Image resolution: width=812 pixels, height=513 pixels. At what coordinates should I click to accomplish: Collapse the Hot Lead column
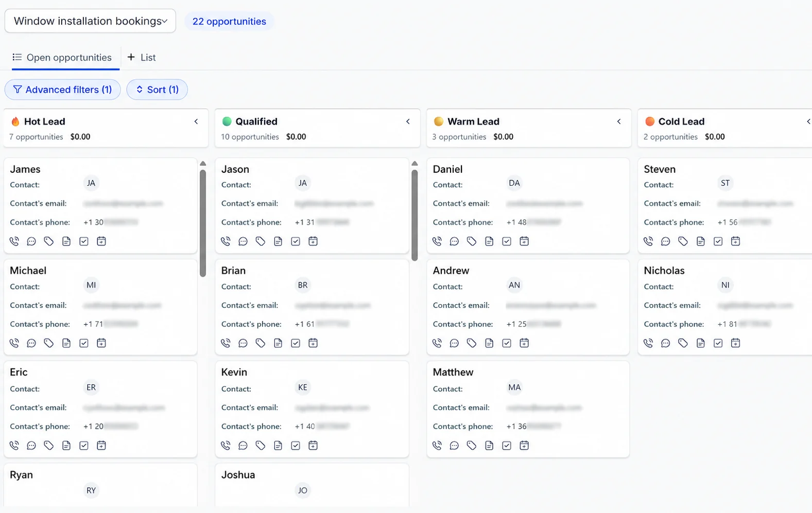tap(196, 121)
